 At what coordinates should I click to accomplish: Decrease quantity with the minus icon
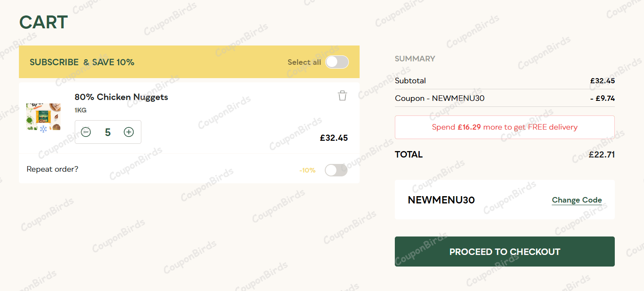click(86, 132)
